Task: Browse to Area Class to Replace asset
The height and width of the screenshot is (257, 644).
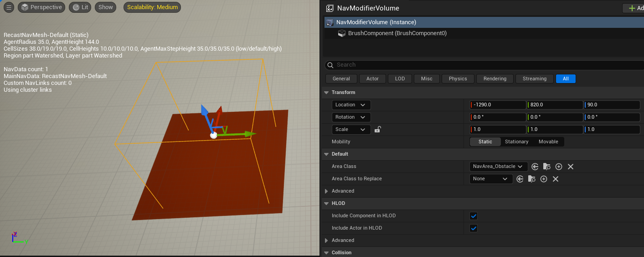Action: coord(532,179)
